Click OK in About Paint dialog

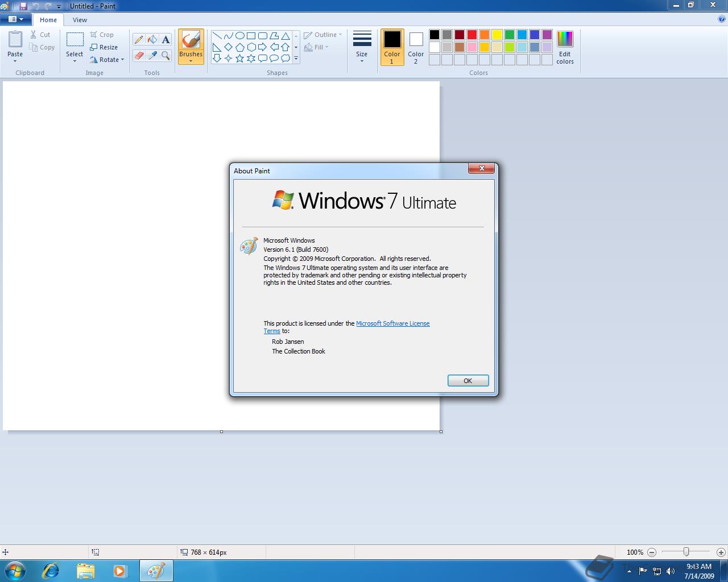(468, 381)
